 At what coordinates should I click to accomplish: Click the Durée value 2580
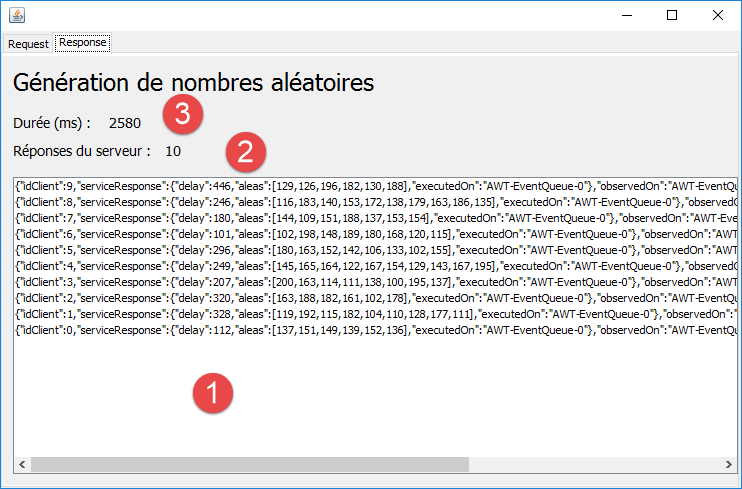pyautogui.click(x=125, y=123)
